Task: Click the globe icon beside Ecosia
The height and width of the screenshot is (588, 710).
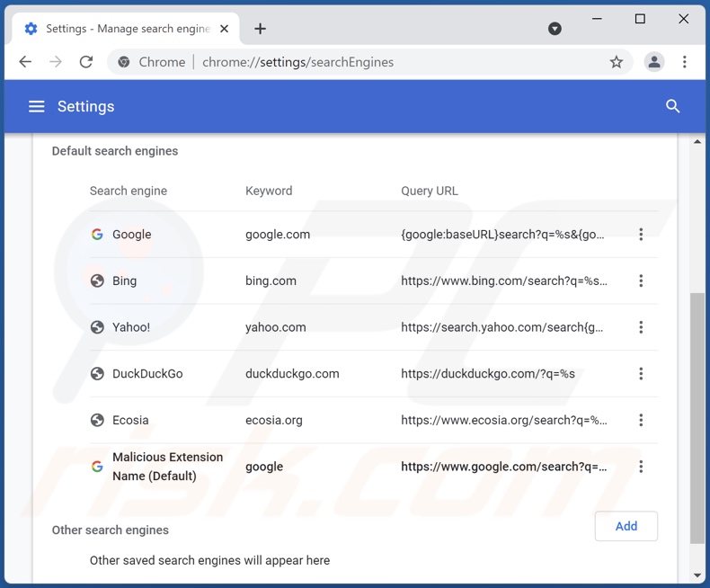Action: tap(97, 420)
